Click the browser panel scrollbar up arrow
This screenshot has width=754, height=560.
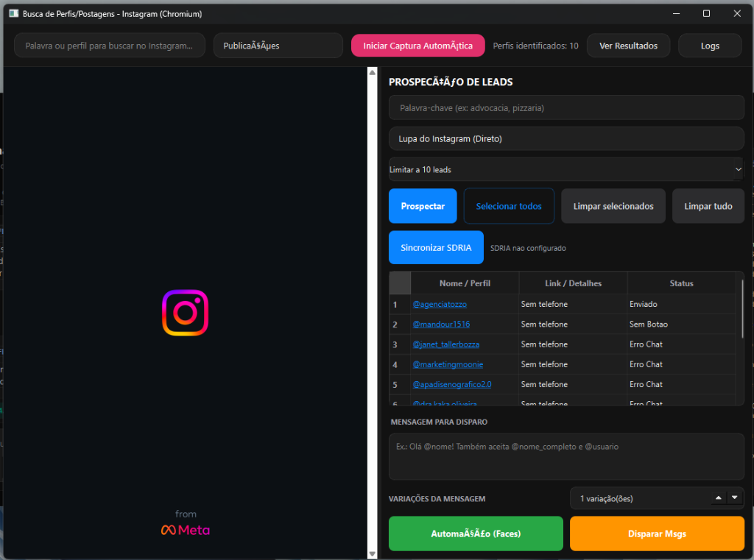[372, 72]
